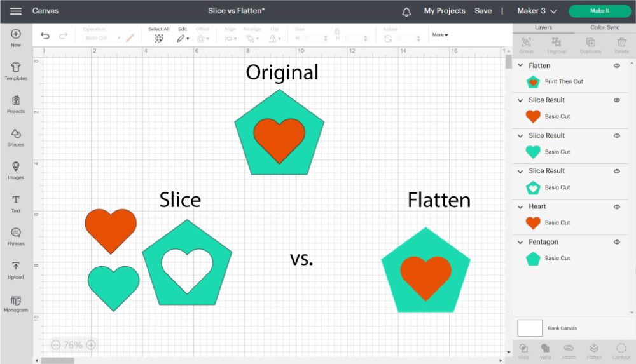
Task: Hide the Pentagon layer
Action: [616, 242]
